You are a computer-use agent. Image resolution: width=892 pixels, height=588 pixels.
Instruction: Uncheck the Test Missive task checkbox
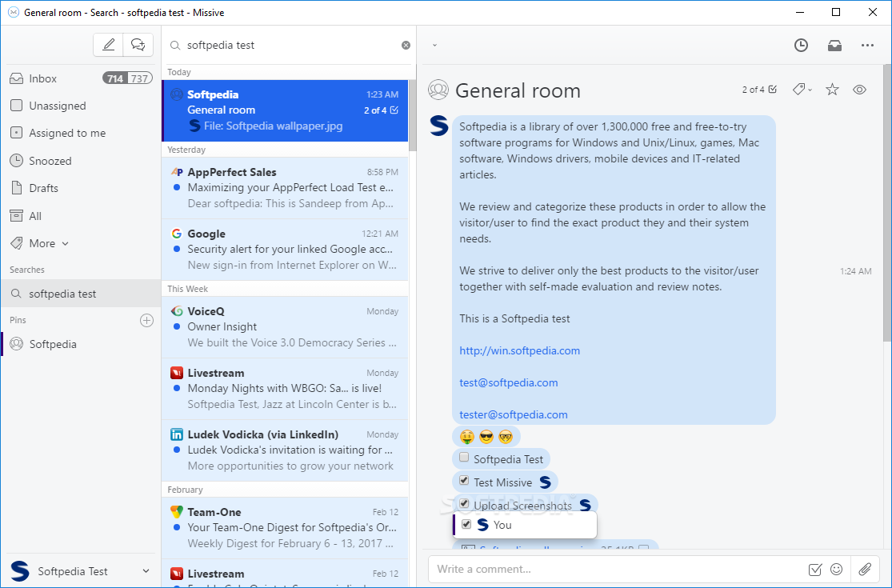click(x=464, y=481)
